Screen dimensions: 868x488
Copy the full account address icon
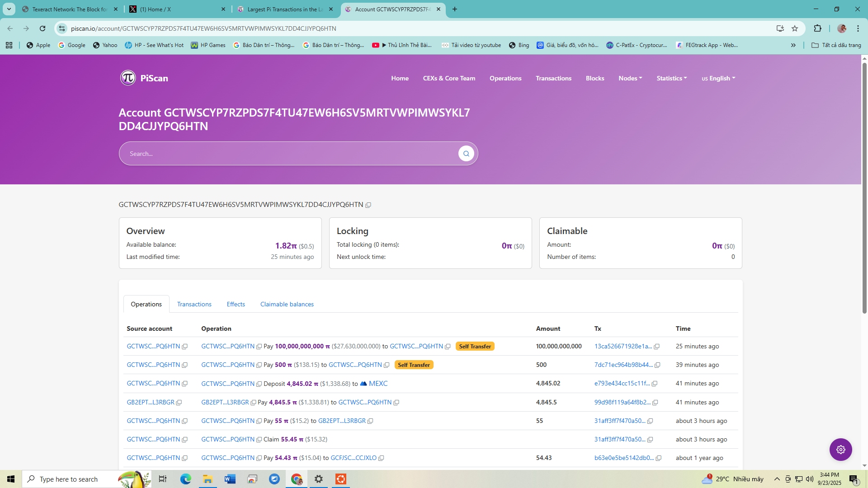click(x=368, y=205)
